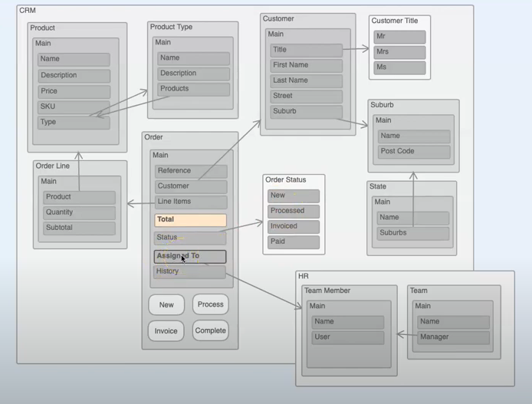Image resolution: width=532 pixels, height=404 pixels.
Task: Select the First Name field in Customer
Action: [307, 66]
